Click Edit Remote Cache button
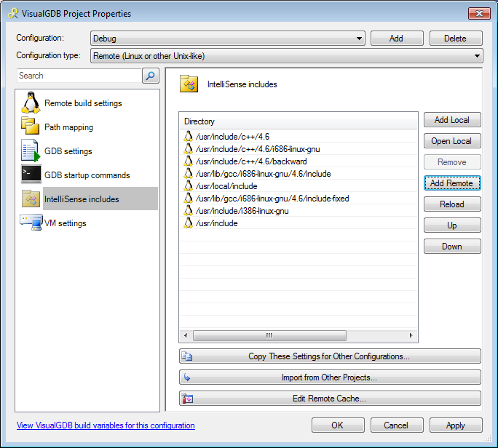 click(330, 399)
